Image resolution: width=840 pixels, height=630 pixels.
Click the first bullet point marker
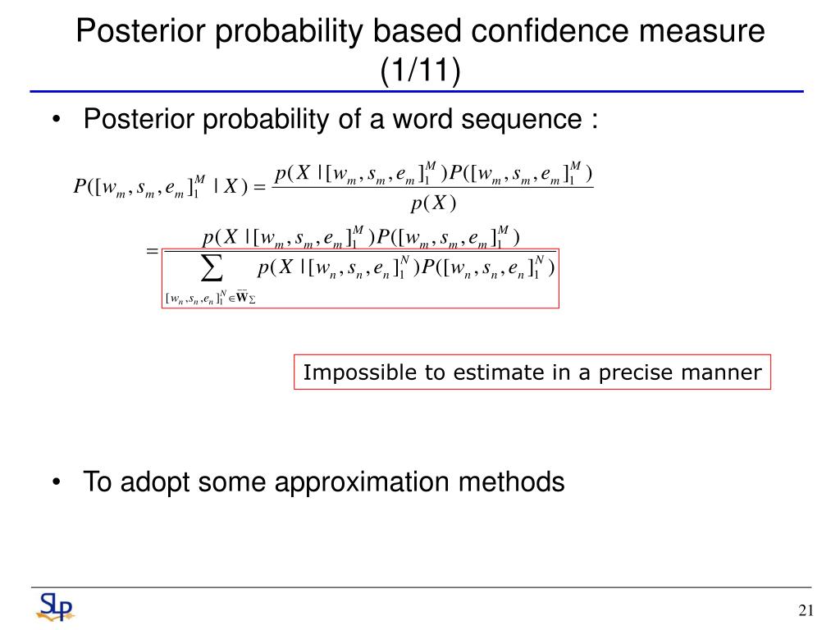point(57,120)
